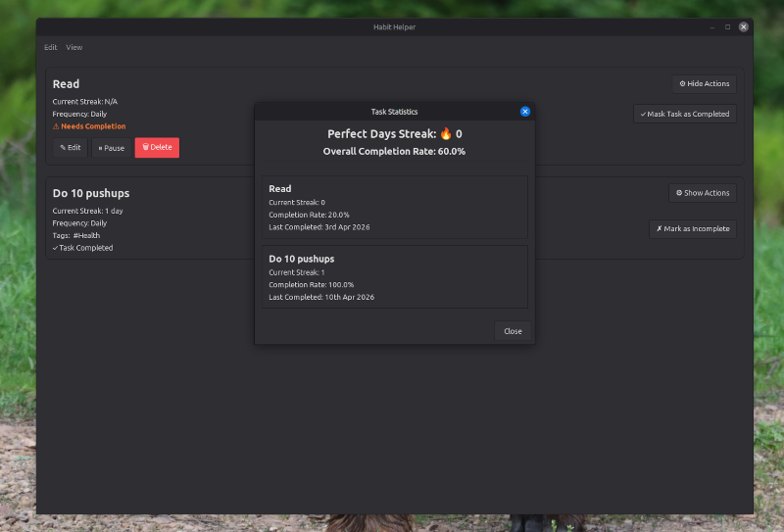Click the Read heading in the statistics dialog
The height and width of the screenshot is (532, 784).
pyautogui.click(x=280, y=189)
